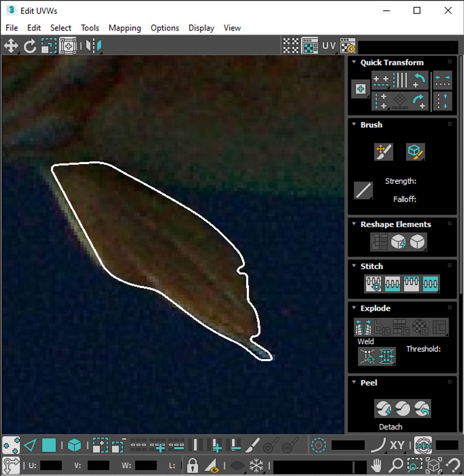This screenshot has height=476, width=464.
Task: Click the U coordinate input field
Action: [51, 465]
